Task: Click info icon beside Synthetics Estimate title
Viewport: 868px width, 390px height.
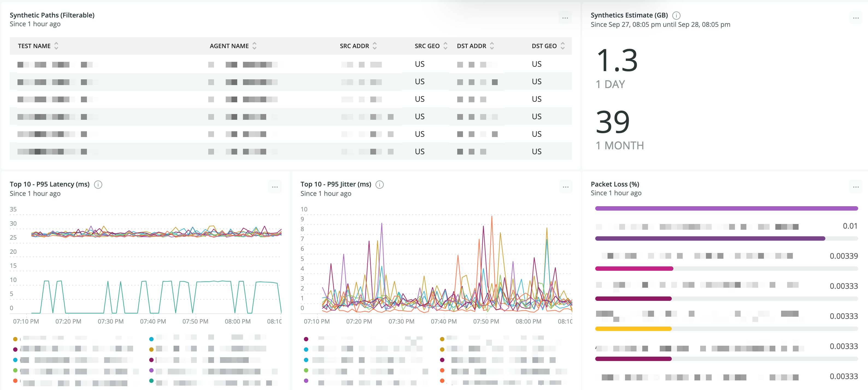Action: (676, 16)
